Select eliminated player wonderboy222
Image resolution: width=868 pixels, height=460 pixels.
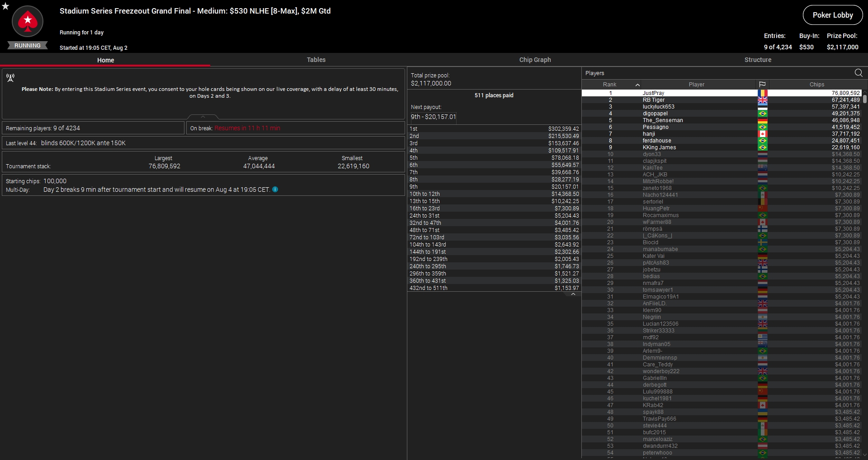coord(722,371)
